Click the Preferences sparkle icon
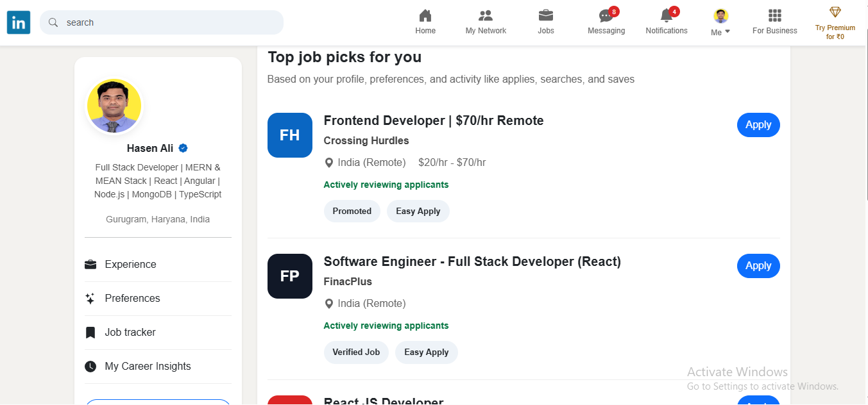This screenshot has height=405, width=868. coord(90,298)
